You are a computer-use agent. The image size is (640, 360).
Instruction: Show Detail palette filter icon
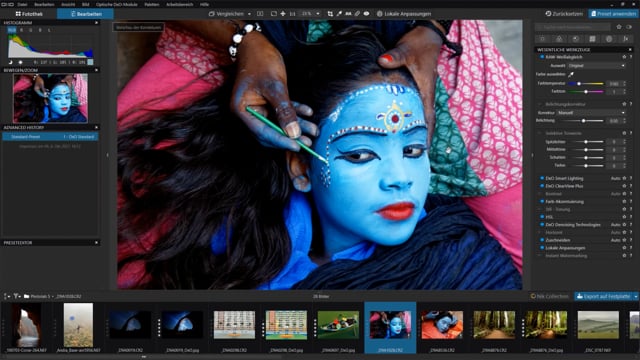pyautogui.click(x=576, y=39)
